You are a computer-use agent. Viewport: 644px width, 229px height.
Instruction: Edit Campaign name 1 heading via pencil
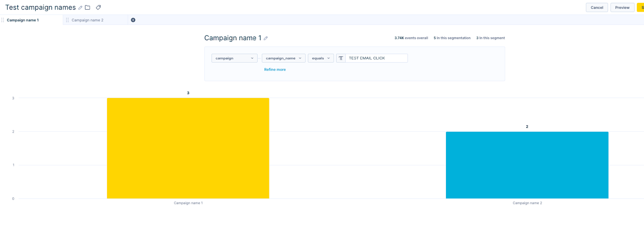tap(266, 38)
